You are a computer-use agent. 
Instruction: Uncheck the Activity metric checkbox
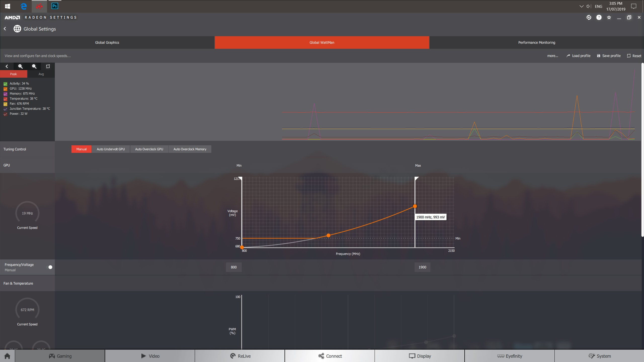pyautogui.click(x=5, y=84)
